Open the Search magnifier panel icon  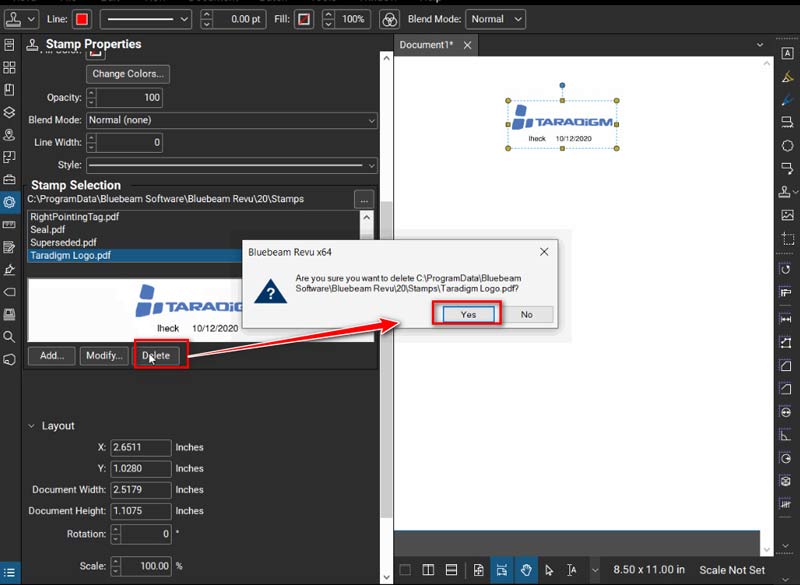[9, 337]
